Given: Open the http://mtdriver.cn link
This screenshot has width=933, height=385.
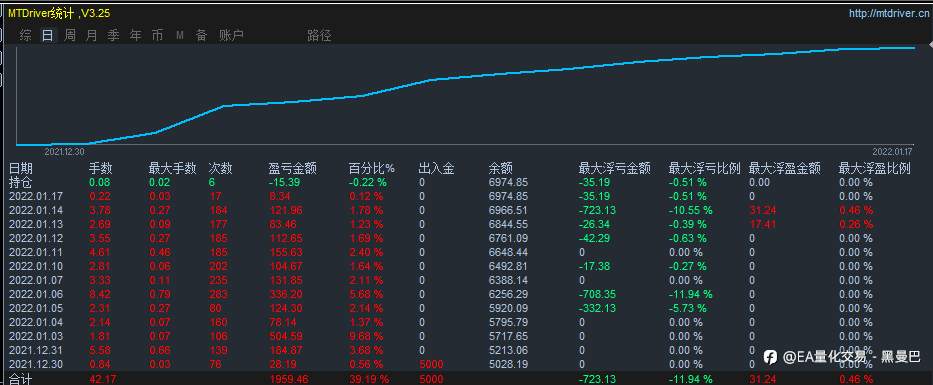Looking at the screenshot, I should point(890,13).
